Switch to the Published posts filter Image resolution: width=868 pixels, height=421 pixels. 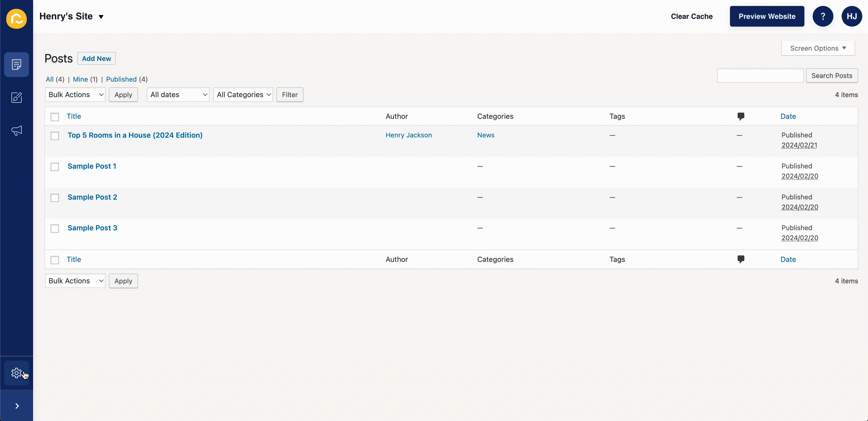[x=121, y=79]
